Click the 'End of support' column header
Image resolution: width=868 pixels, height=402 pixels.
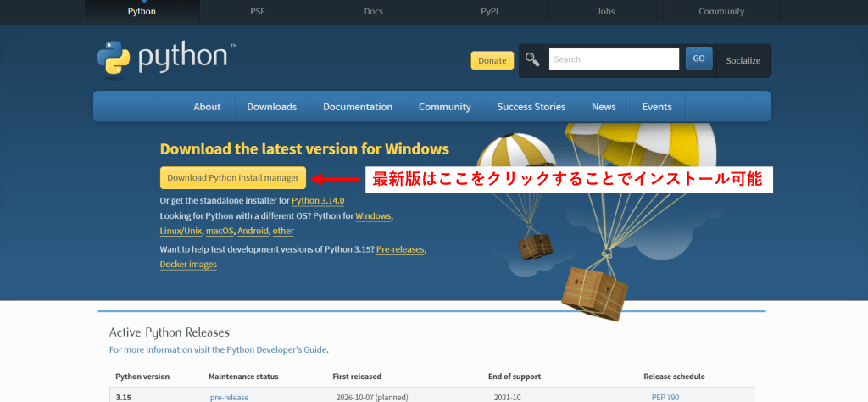coord(515,377)
